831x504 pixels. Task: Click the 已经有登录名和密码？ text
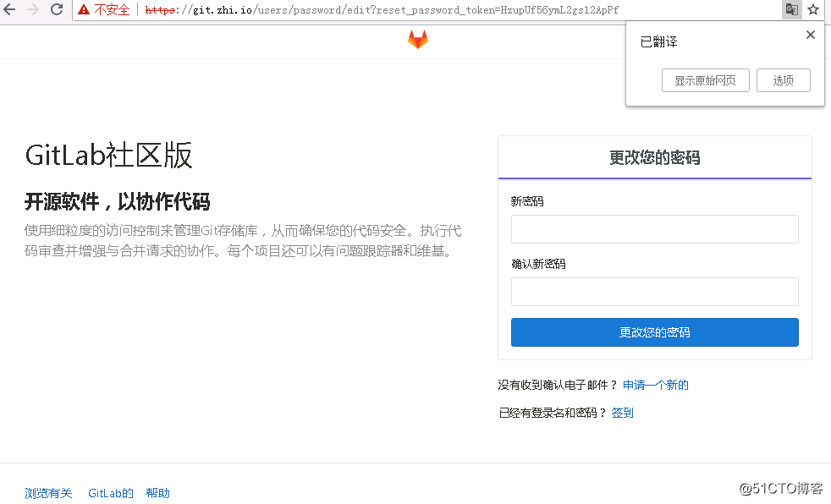pyautogui.click(x=553, y=413)
